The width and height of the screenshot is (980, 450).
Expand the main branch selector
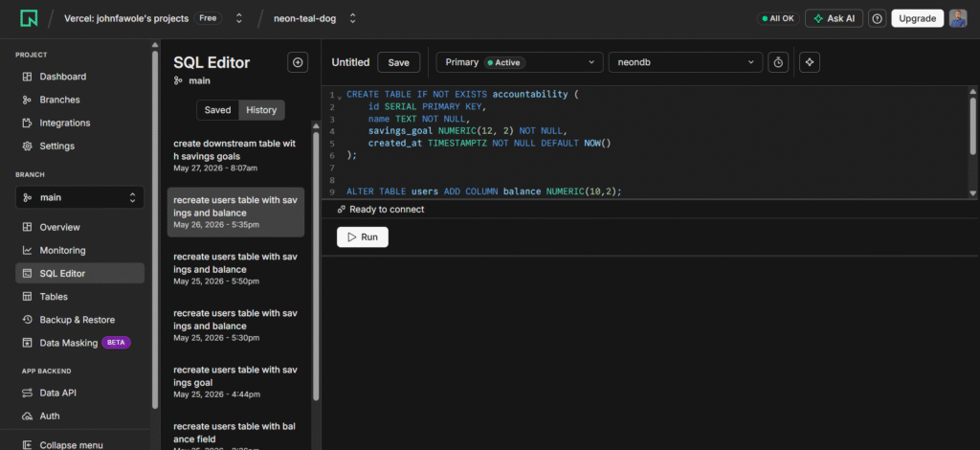click(x=80, y=197)
